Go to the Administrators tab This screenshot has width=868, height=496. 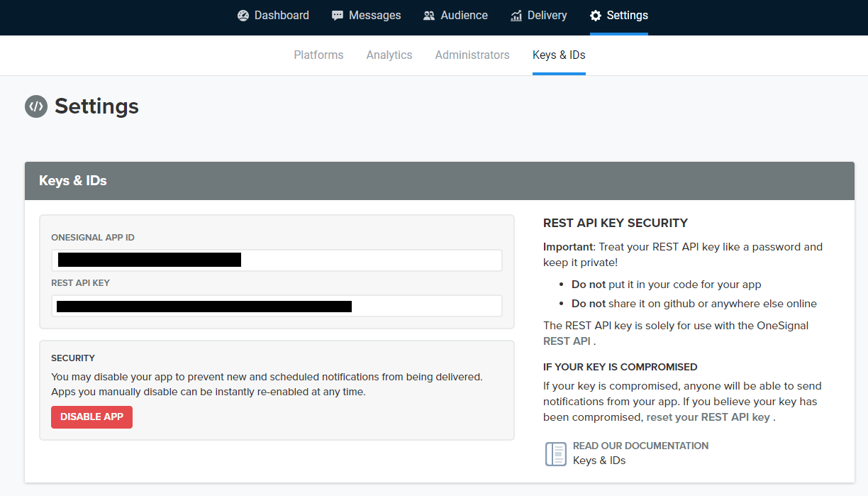coord(472,55)
